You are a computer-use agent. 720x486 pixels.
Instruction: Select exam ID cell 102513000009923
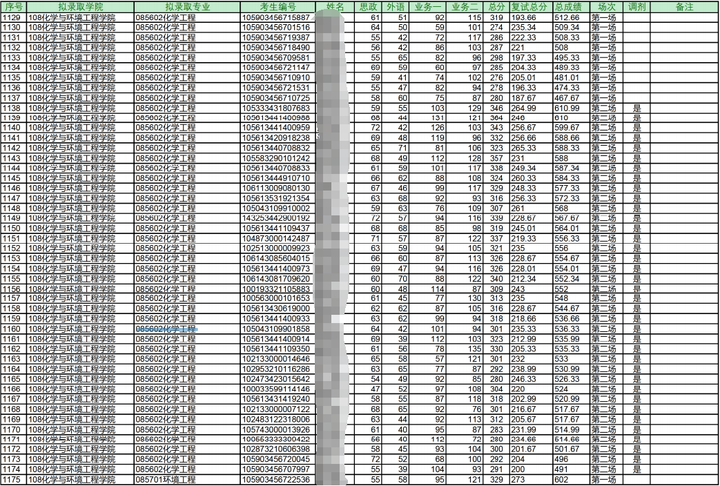pyautogui.click(x=278, y=249)
